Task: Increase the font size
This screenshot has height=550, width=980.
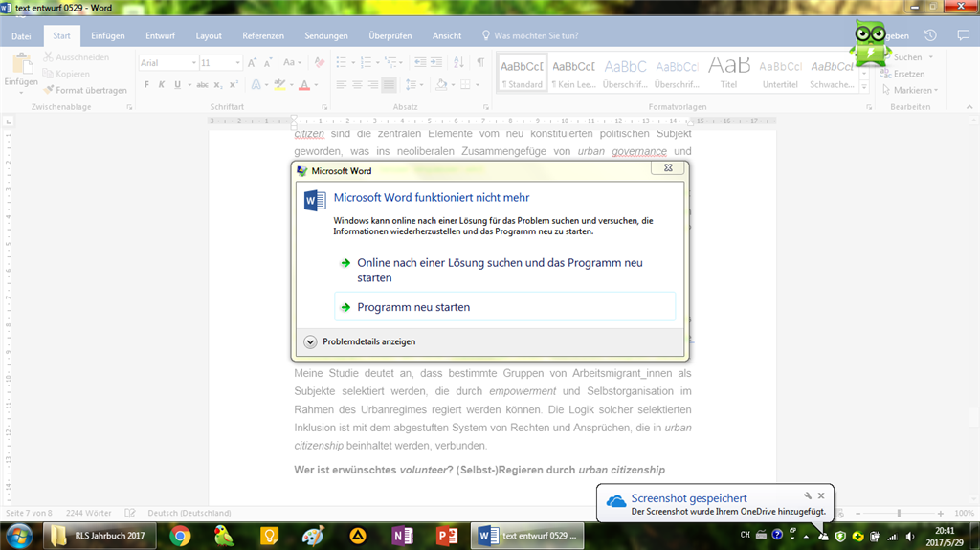Action: pyautogui.click(x=252, y=62)
